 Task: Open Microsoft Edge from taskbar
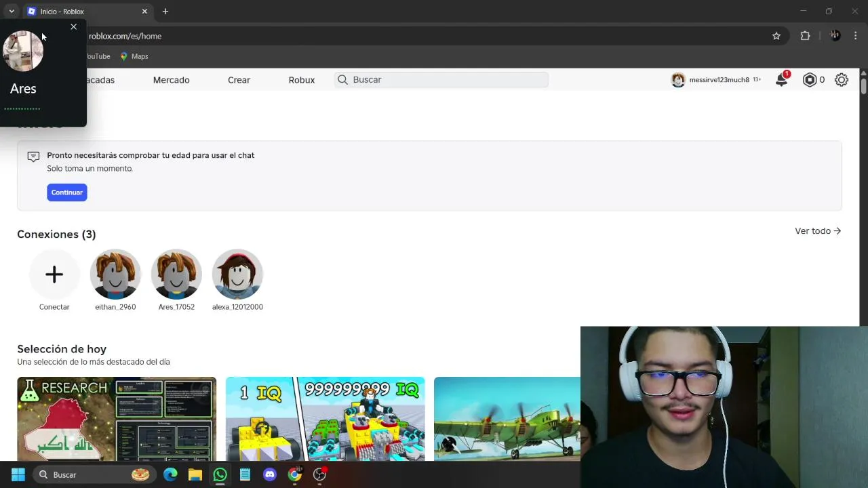pyautogui.click(x=170, y=474)
